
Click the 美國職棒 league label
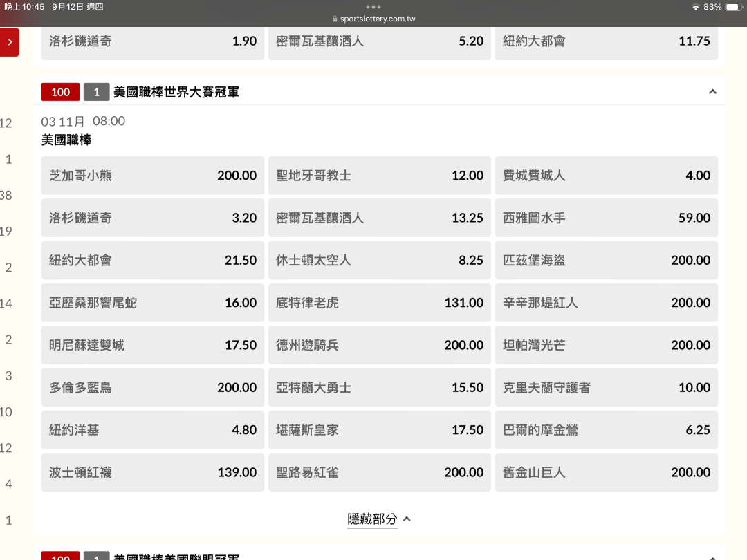click(x=66, y=140)
